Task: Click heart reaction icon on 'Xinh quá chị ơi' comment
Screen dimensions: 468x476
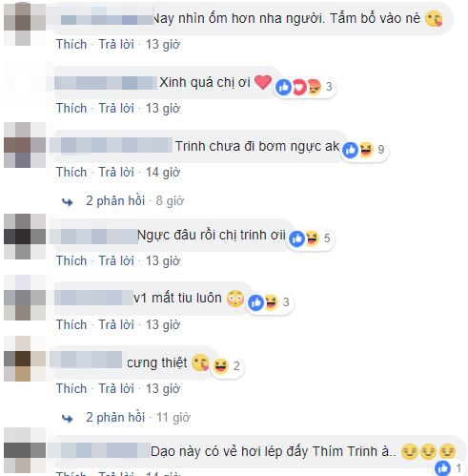Action: [x=298, y=87]
